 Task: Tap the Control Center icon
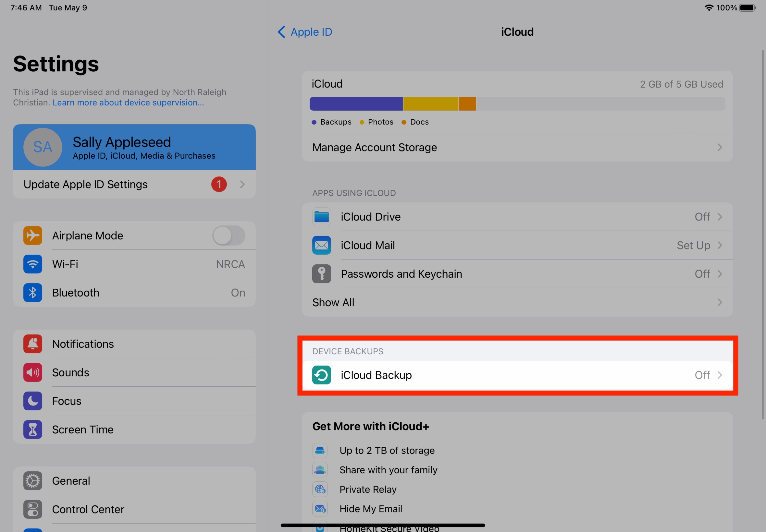pyautogui.click(x=33, y=509)
